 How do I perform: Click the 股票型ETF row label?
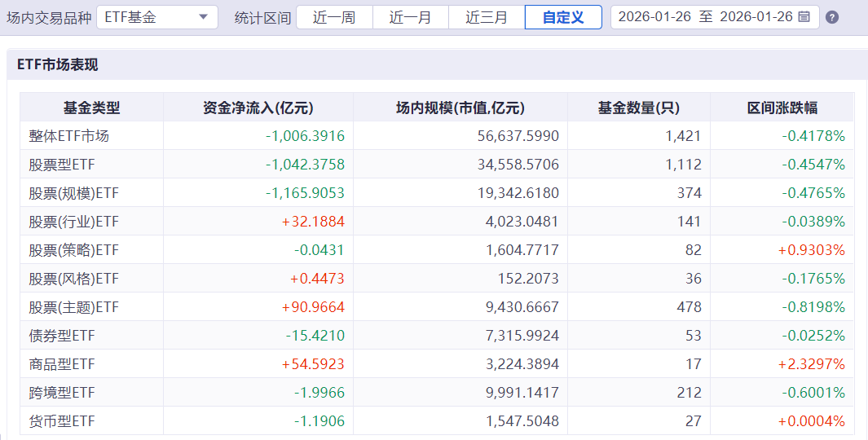pyautogui.click(x=61, y=165)
